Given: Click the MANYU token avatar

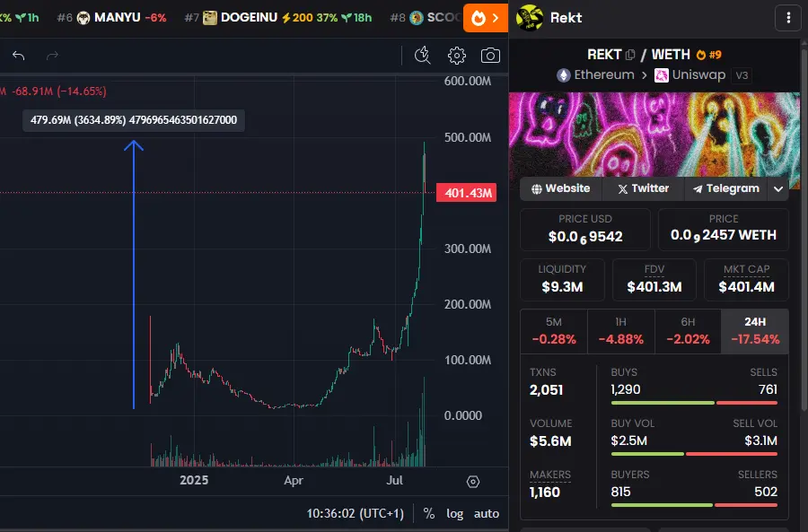Looking at the screenshot, I should [83, 18].
